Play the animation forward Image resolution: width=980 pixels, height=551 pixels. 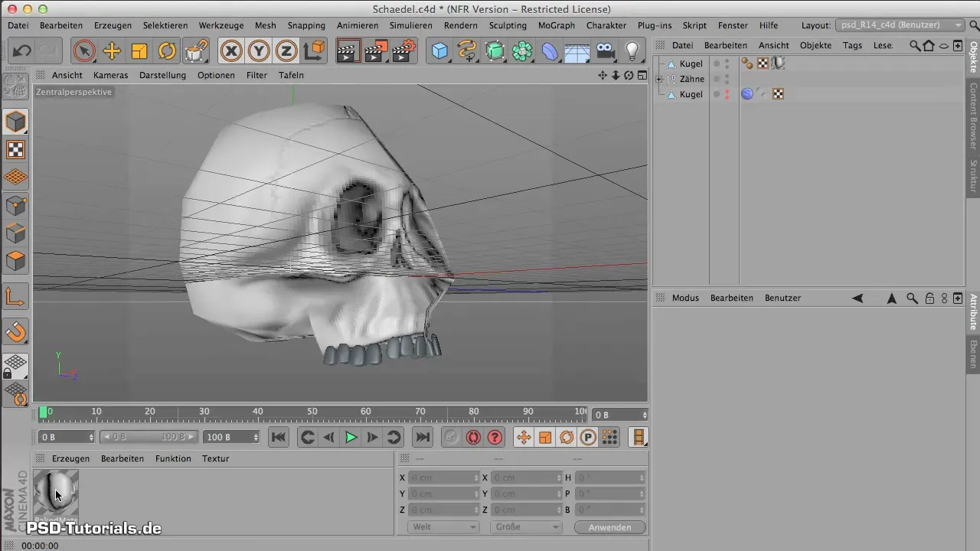pos(351,437)
